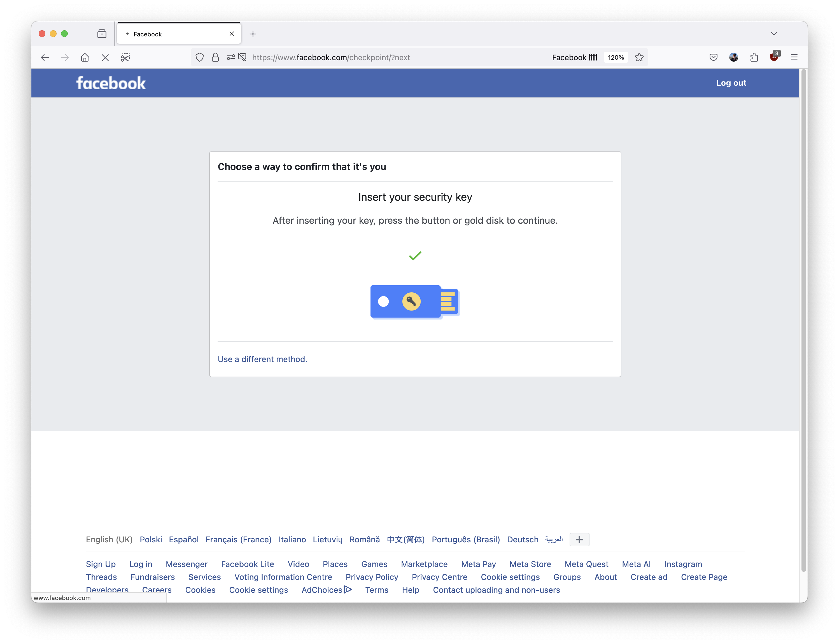This screenshot has height=644, width=839.
Task: Click the site permissions icon
Action: [230, 57]
